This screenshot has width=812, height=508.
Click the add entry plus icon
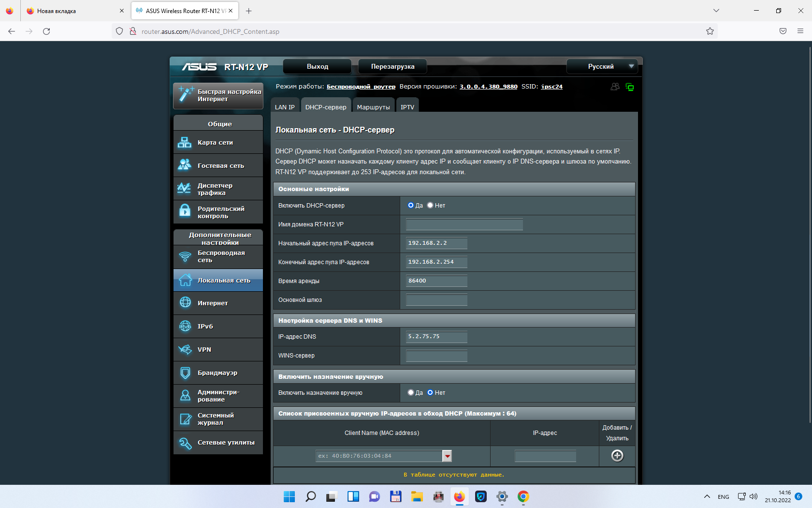pyautogui.click(x=617, y=456)
